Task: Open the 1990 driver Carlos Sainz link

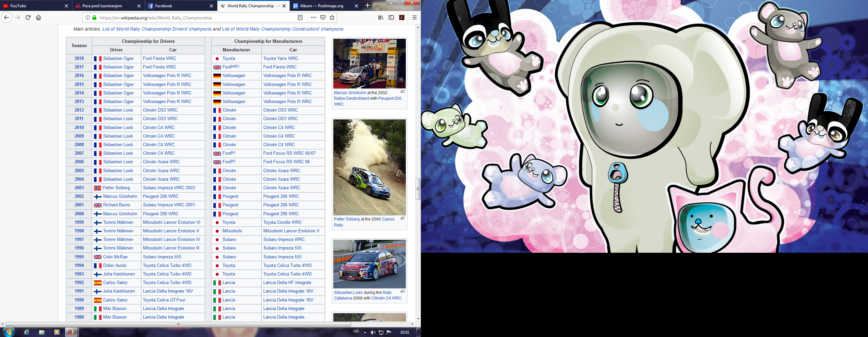Action: tap(115, 300)
